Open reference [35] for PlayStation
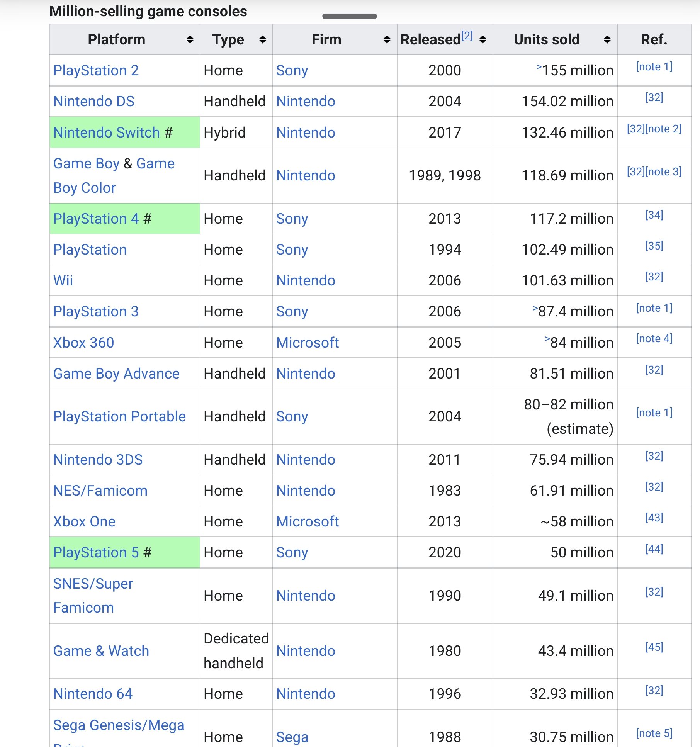700x747 pixels. pyautogui.click(x=654, y=246)
